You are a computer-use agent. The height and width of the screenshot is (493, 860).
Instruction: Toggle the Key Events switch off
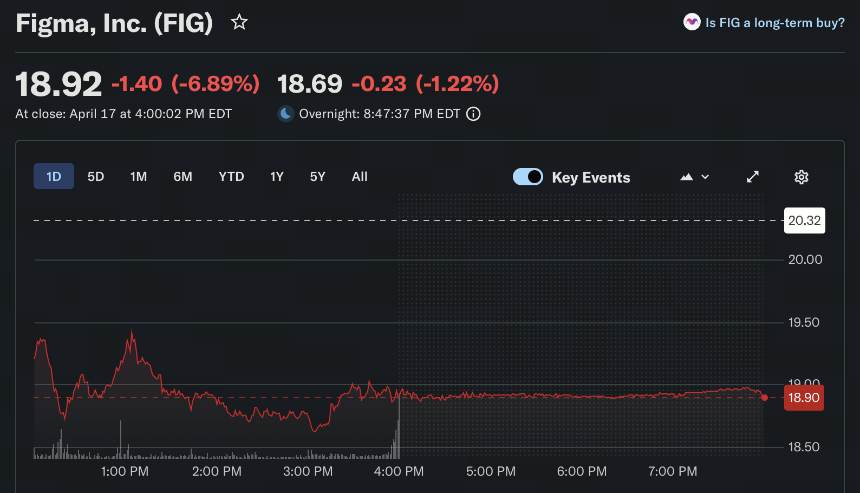528,177
